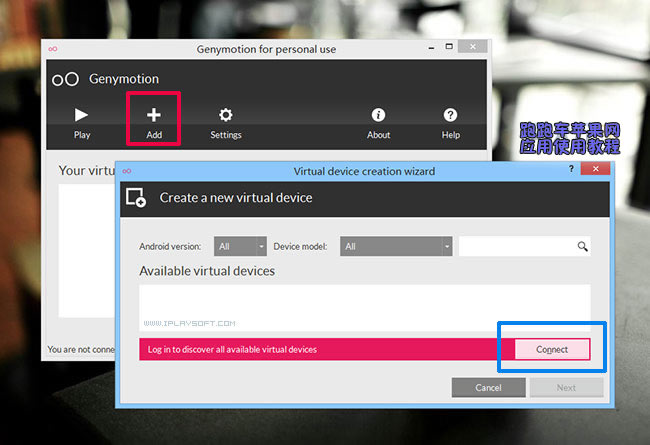Click the Genymotion logo in main header
The image size is (650, 445).
[x=65, y=79]
